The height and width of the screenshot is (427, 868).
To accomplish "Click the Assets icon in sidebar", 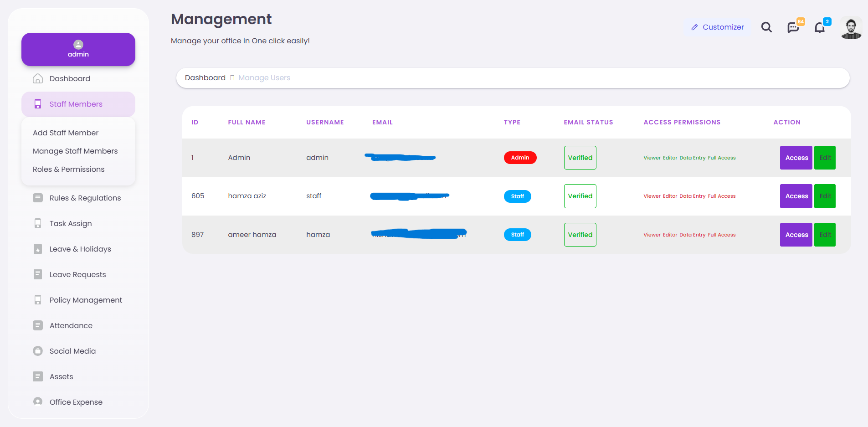I will tap(38, 376).
